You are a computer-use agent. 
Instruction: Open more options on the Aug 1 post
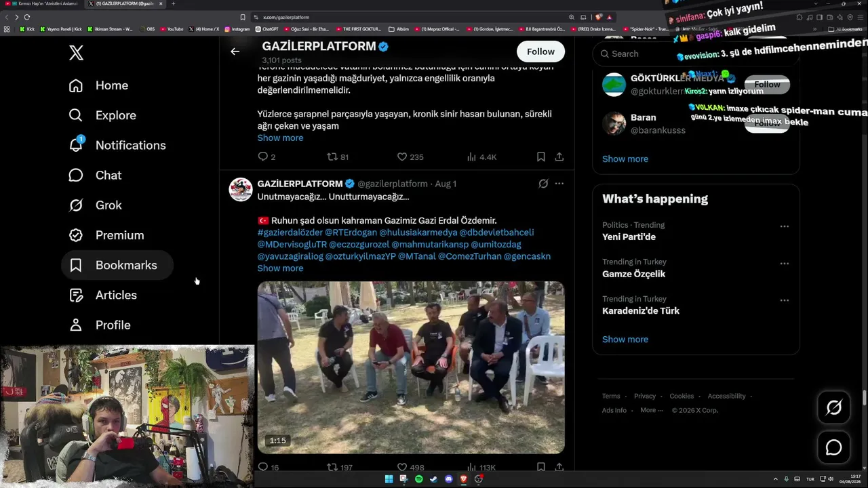[559, 184]
